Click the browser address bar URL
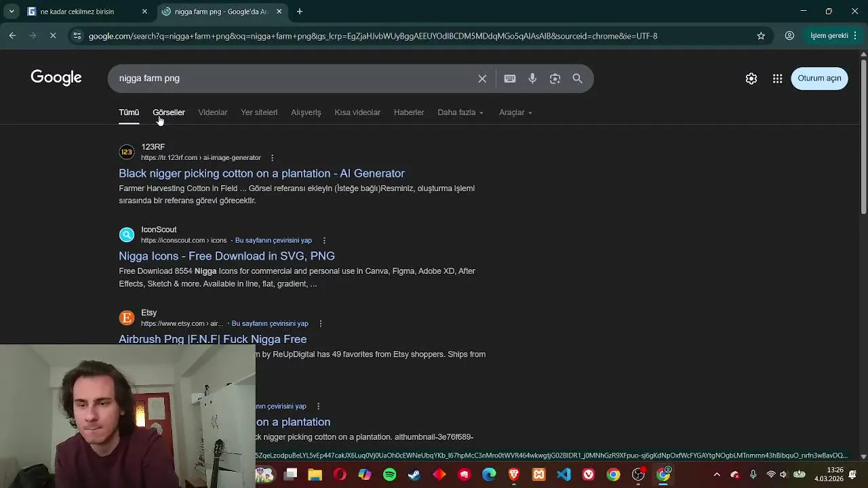 point(373,36)
